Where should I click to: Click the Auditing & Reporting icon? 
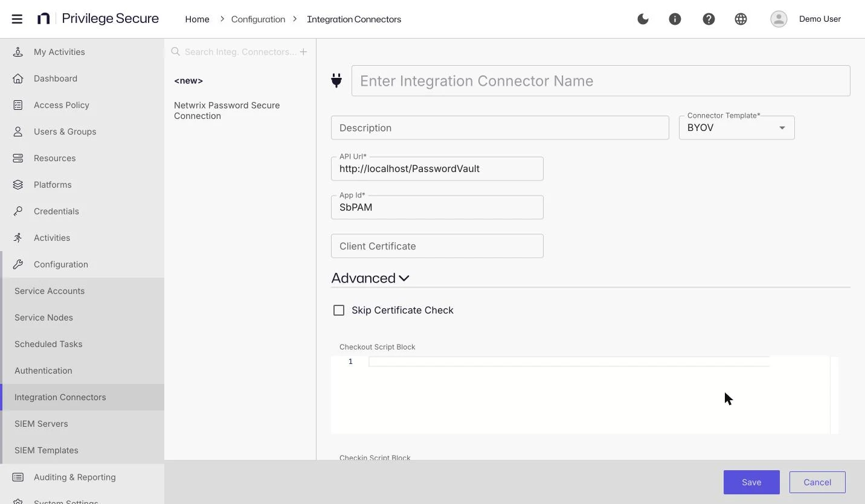point(18,477)
